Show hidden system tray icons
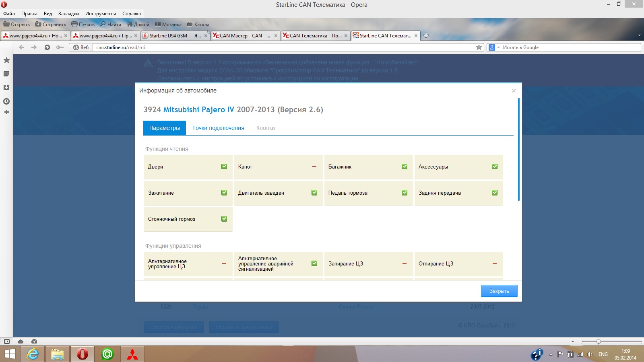Image resolution: width=644 pixels, height=362 pixels. click(551, 354)
